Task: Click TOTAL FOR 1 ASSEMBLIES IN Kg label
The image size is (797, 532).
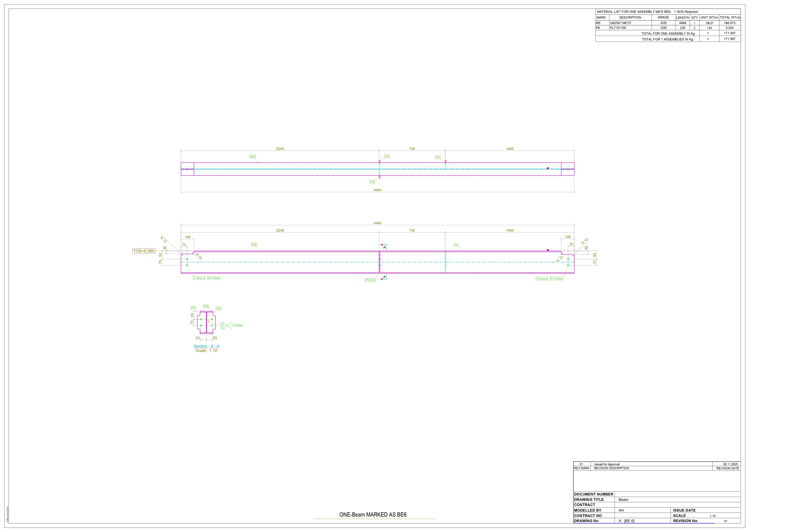Action: pos(667,39)
